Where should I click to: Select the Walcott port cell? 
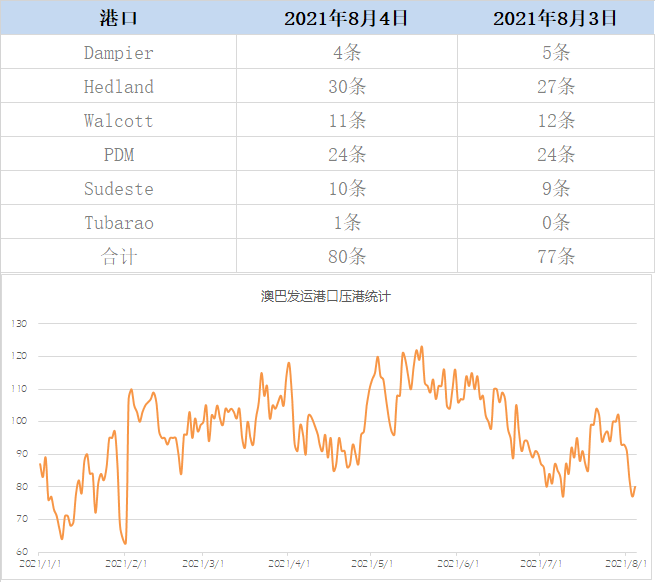click(119, 120)
